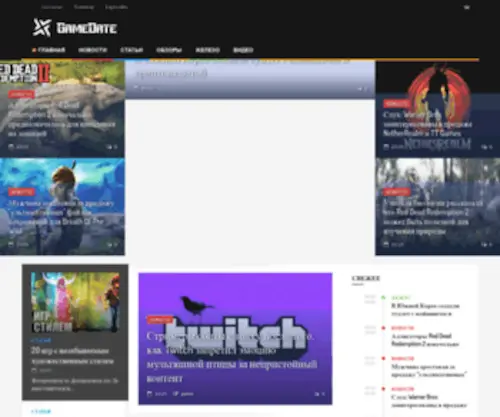Screen dimensions: 500x417
Task: Open the Twitch bird emote article card
Action: (x=235, y=339)
